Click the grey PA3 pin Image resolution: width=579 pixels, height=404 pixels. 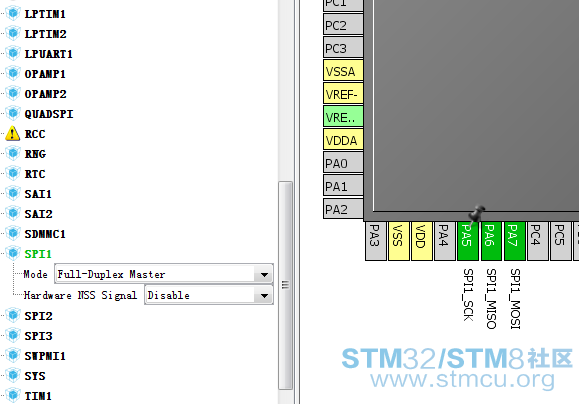point(376,241)
